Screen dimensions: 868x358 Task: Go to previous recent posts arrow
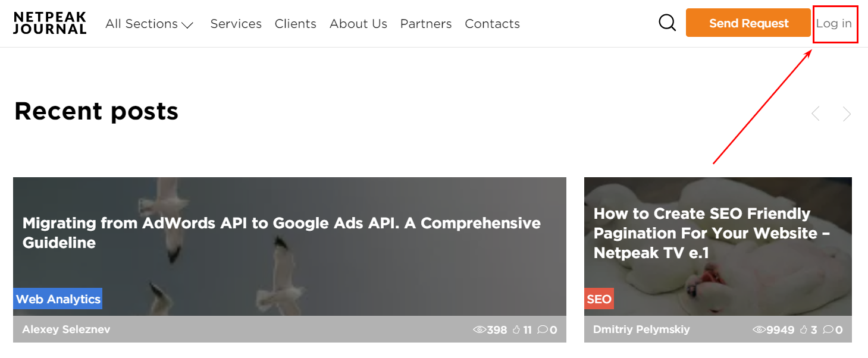point(816,114)
